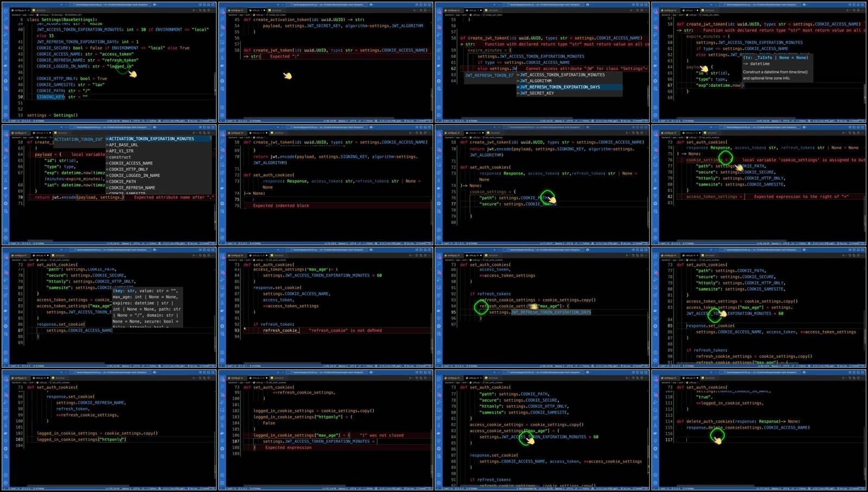The height and width of the screenshot is (492, 868).
Task: Click Explorer icon in create_activation_token frame sidebar
Action: 222,11
